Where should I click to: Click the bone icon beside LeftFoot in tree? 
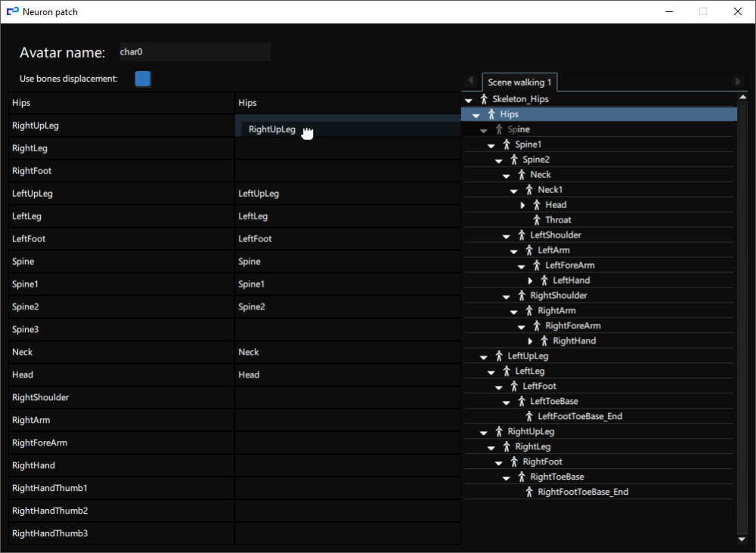pos(514,386)
